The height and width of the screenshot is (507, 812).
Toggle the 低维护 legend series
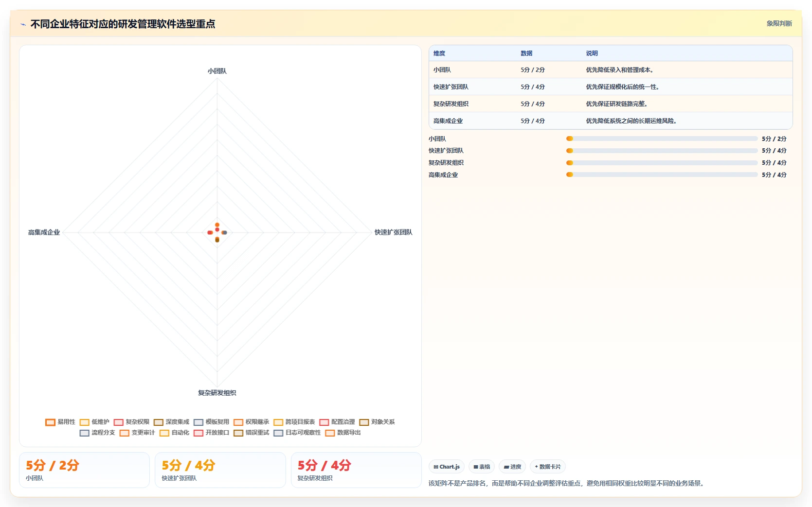[x=94, y=422]
